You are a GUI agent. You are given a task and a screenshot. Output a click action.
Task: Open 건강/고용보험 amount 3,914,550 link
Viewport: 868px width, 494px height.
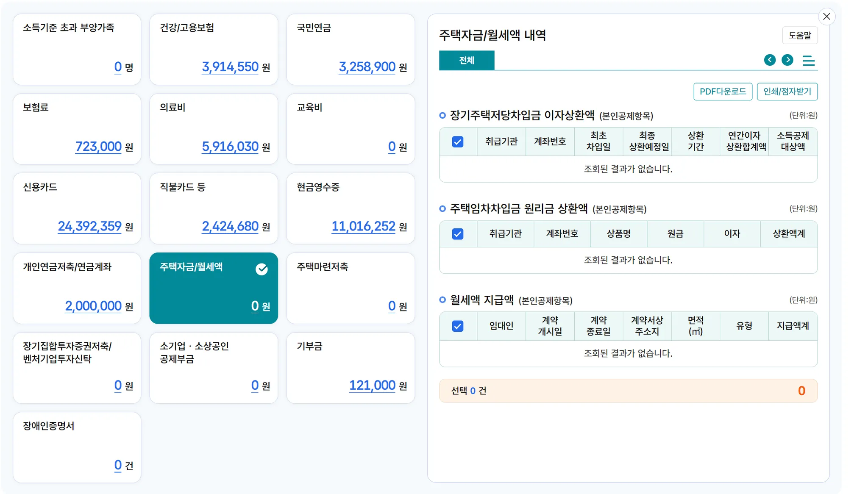230,67
